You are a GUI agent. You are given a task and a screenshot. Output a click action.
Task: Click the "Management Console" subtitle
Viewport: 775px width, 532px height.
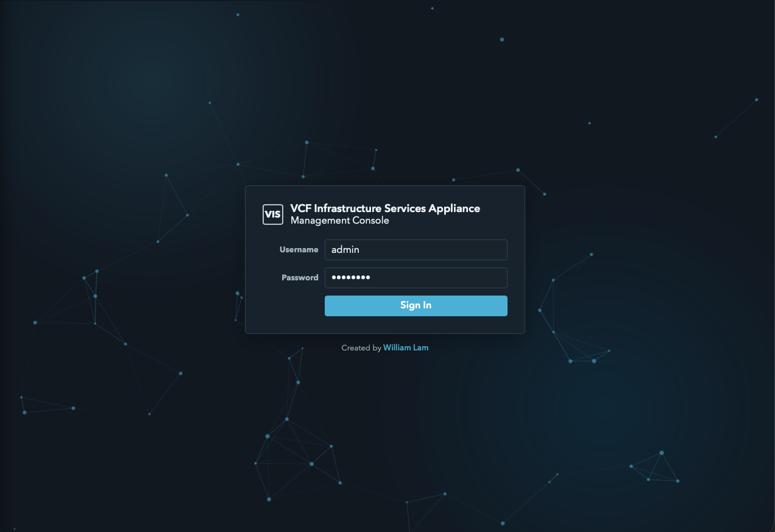[339, 221]
